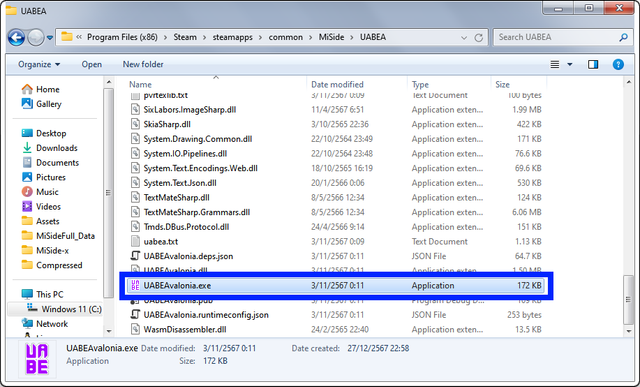The width and height of the screenshot is (640, 387).
Task: Open the Organize menu
Action: tap(39, 64)
